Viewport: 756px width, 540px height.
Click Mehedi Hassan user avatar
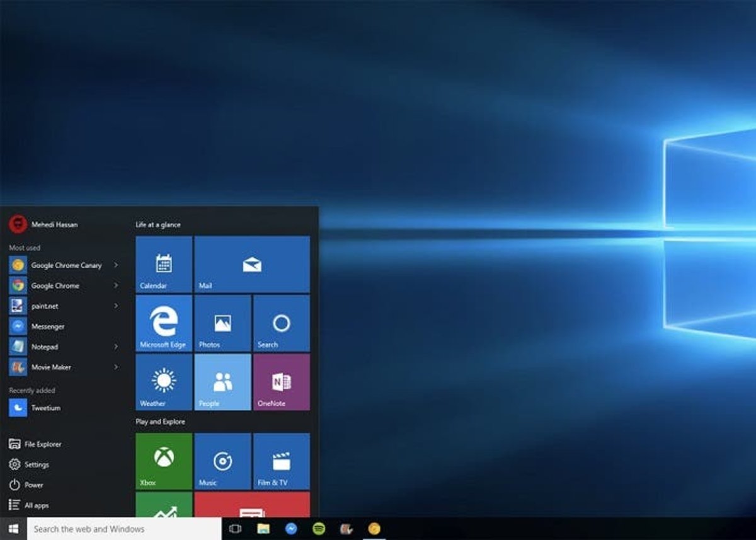[x=18, y=224]
